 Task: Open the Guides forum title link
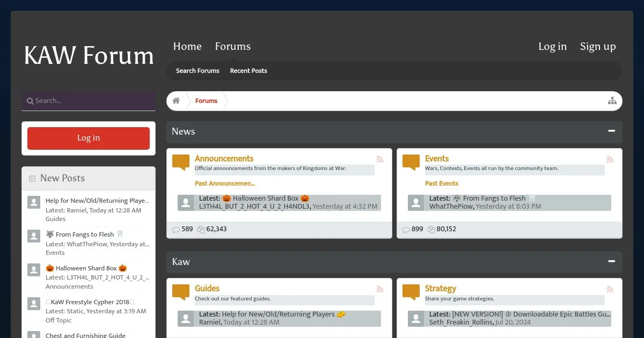tap(207, 289)
